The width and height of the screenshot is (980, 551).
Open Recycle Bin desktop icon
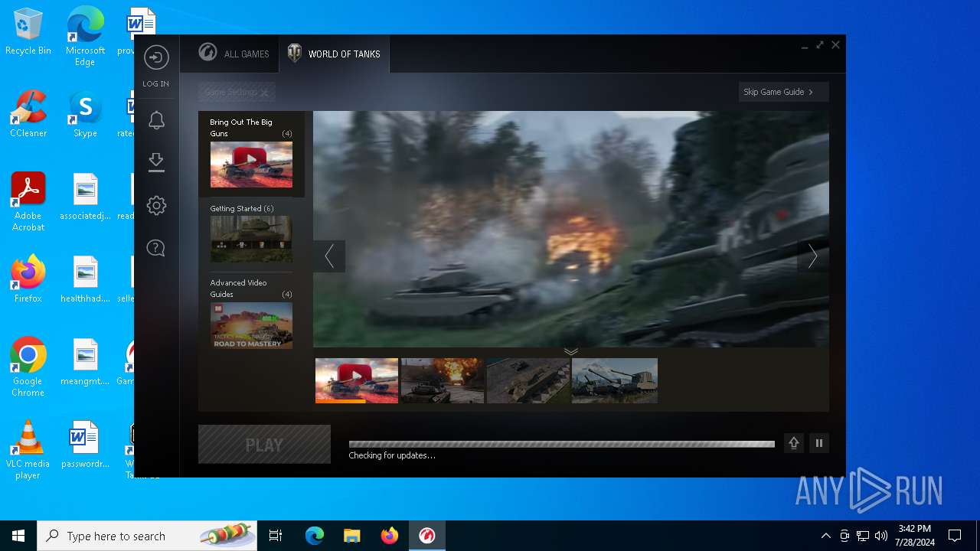pyautogui.click(x=28, y=32)
